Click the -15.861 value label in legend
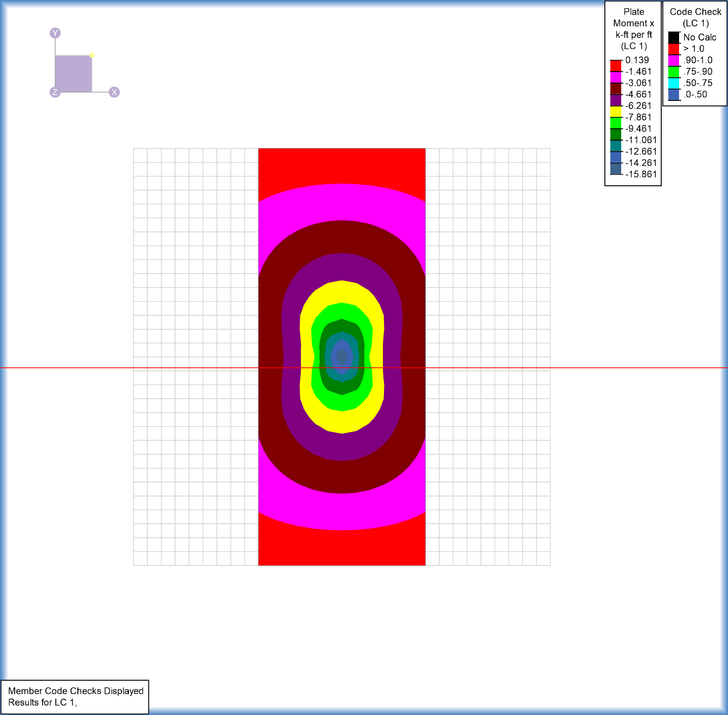Viewport: 728px width, 715px height. (641, 174)
